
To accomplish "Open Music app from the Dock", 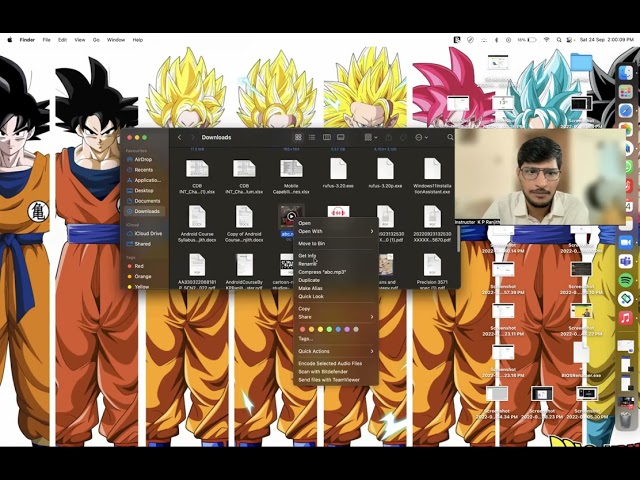I will 625,318.
